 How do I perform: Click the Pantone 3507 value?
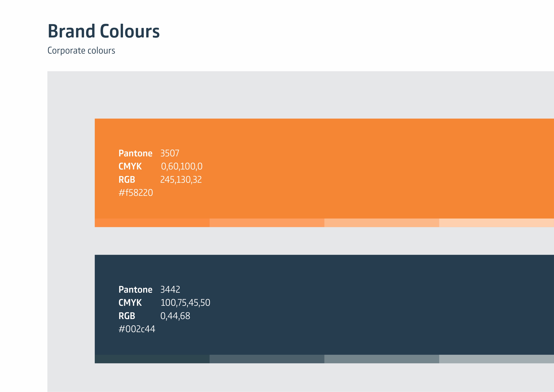tap(170, 153)
